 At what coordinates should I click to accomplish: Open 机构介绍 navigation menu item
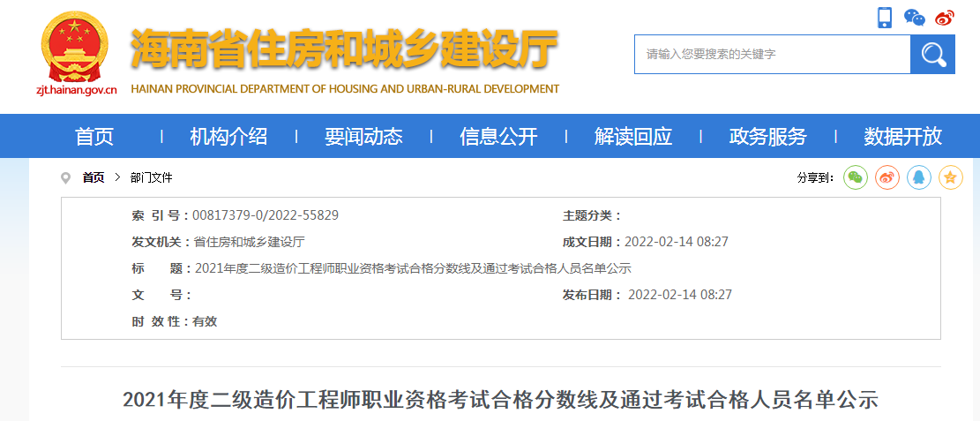[x=228, y=137]
